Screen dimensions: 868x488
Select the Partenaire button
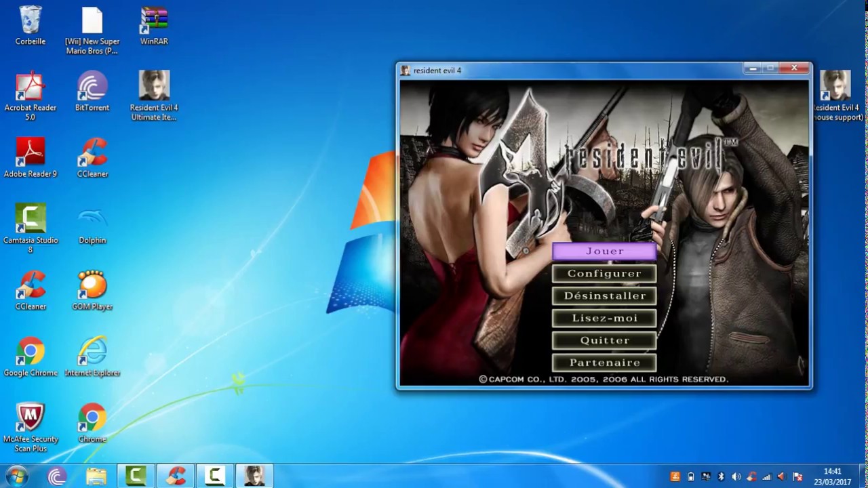click(604, 363)
